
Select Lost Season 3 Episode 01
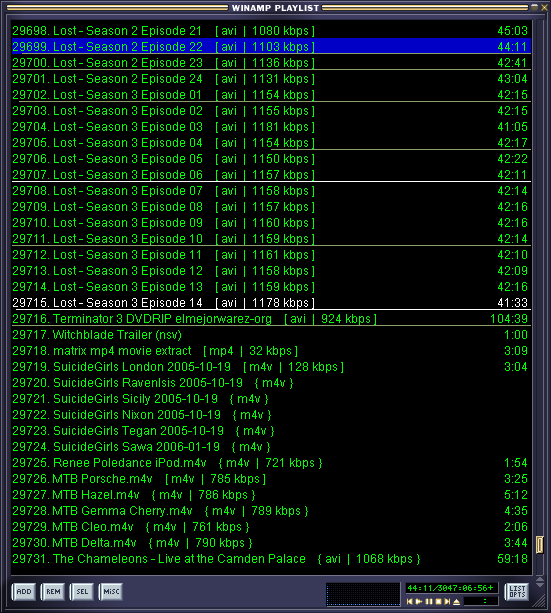271,95
